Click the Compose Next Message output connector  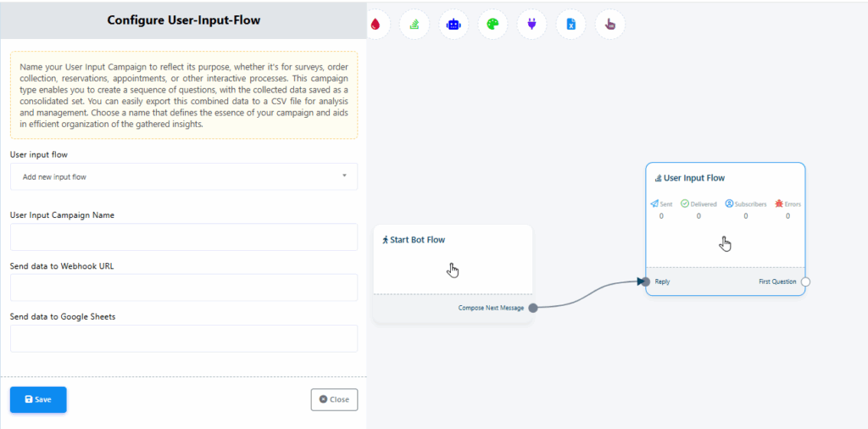pyautogui.click(x=533, y=308)
